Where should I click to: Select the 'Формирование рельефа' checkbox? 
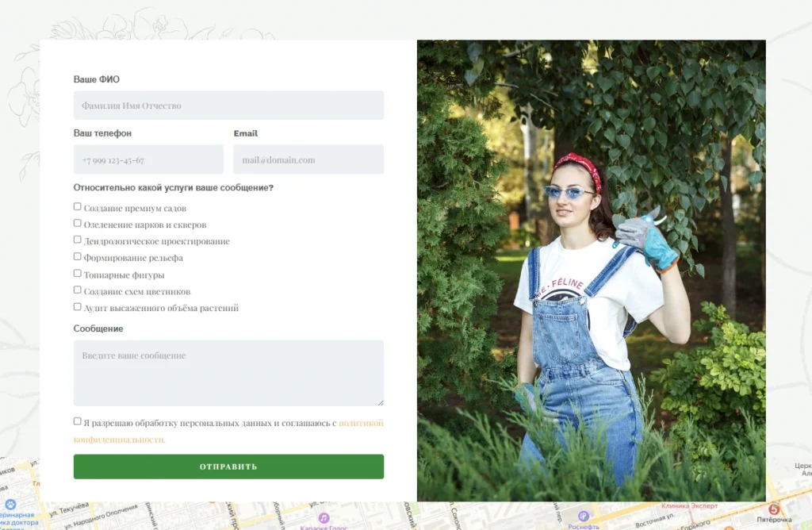click(x=77, y=256)
